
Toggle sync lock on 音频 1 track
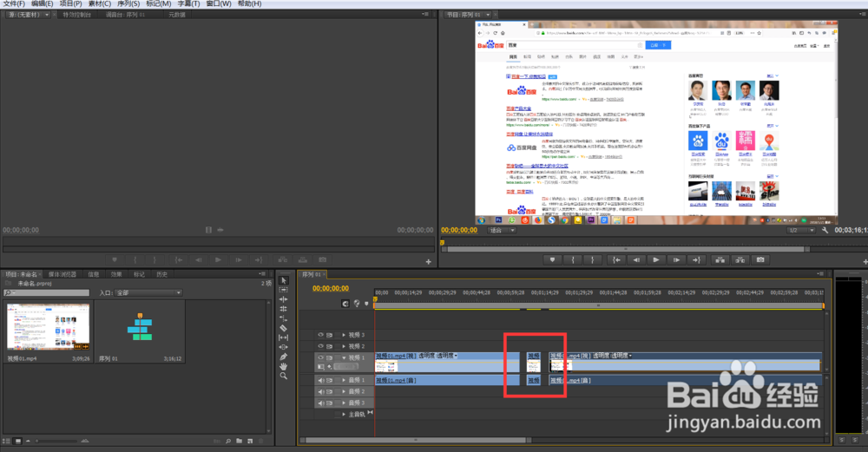coord(330,380)
